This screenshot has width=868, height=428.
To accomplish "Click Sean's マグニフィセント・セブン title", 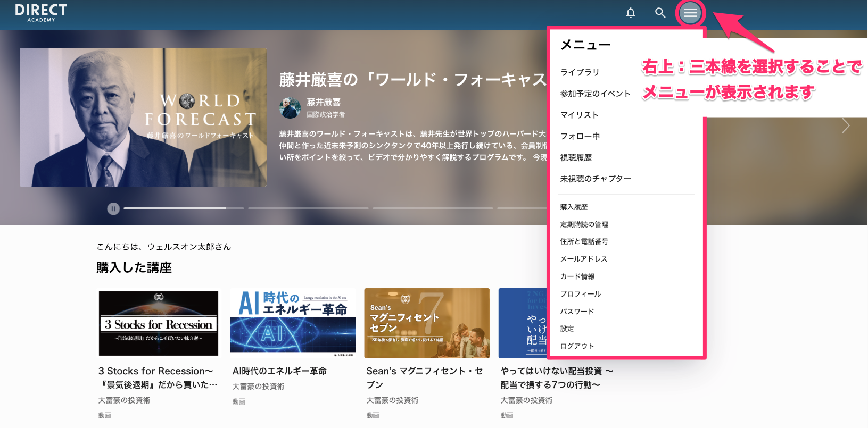I will (425, 377).
